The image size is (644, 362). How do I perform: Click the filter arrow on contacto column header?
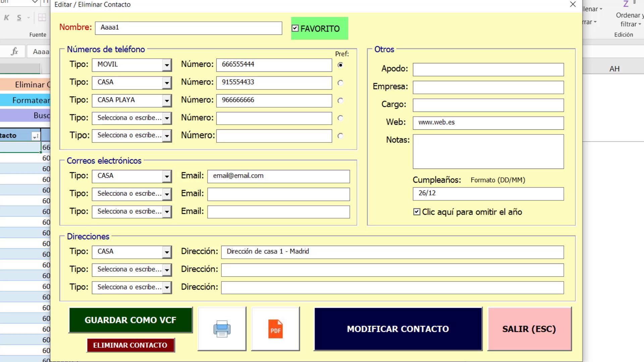35,136
